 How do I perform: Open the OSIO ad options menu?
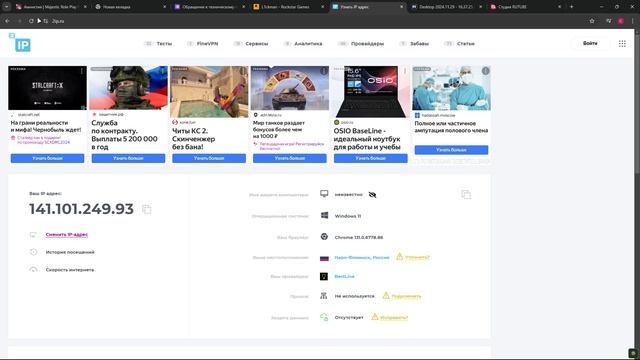click(x=405, y=71)
